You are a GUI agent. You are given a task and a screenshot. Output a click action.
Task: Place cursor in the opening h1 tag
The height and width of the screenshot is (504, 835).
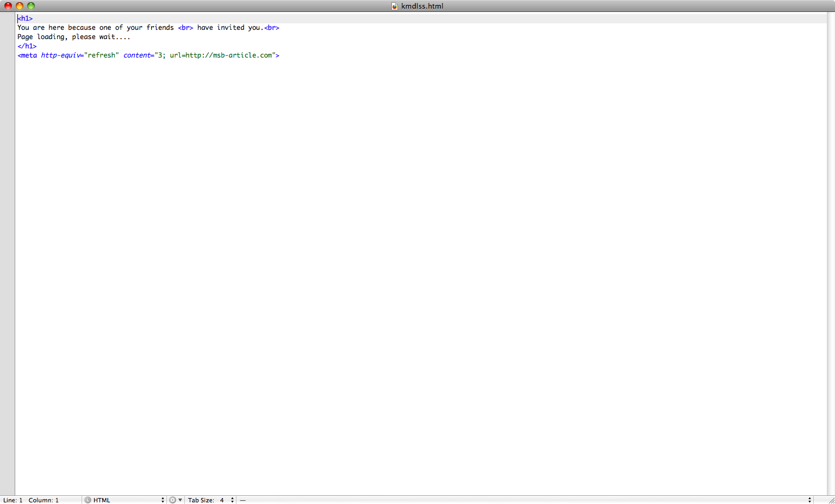(25, 18)
